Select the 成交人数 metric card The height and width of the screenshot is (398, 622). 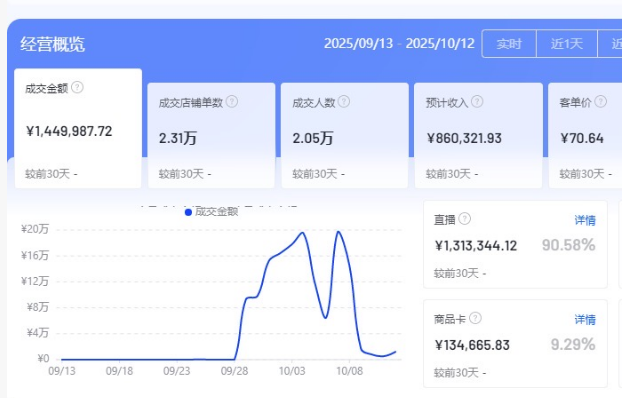[x=345, y=135]
